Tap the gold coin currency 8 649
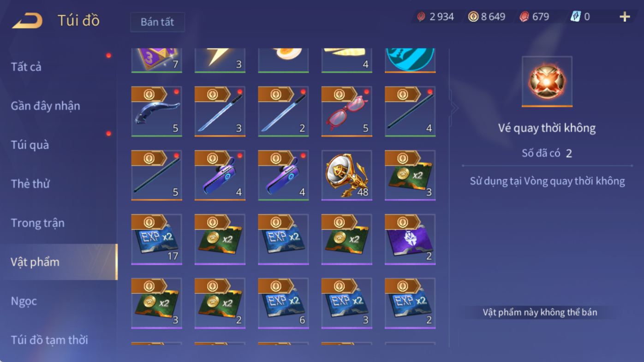This screenshot has height=362, width=644. [487, 17]
